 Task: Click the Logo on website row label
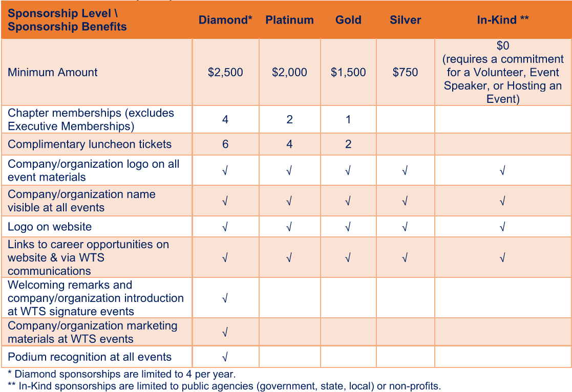point(50,227)
